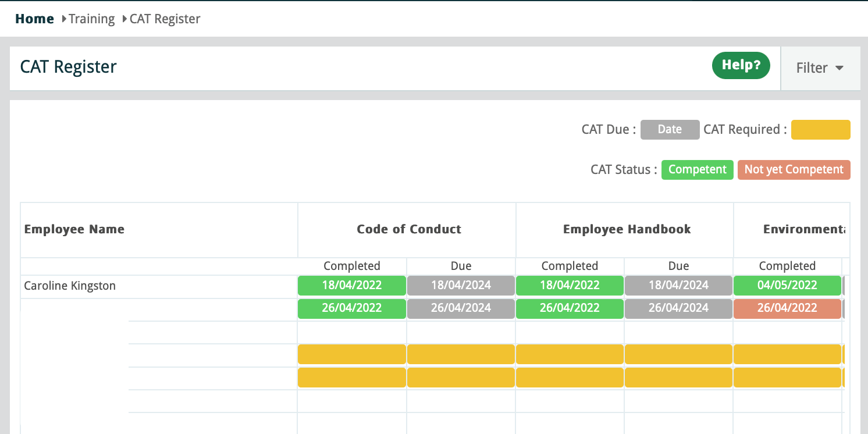This screenshot has width=868, height=434.
Task: Click the Filter caret arrow
Action: [x=839, y=68]
